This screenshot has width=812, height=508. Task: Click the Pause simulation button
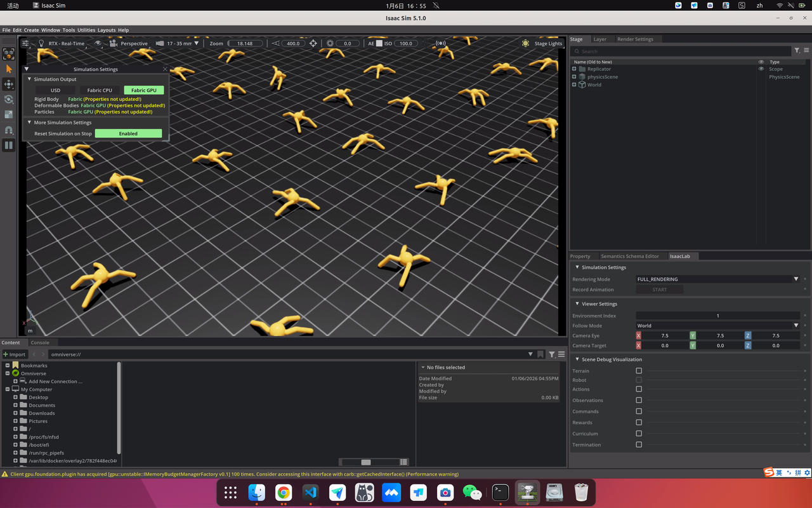click(x=9, y=145)
